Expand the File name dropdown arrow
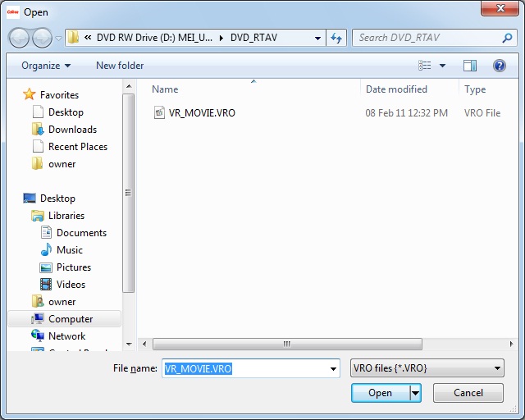 [x=333, y=369]
